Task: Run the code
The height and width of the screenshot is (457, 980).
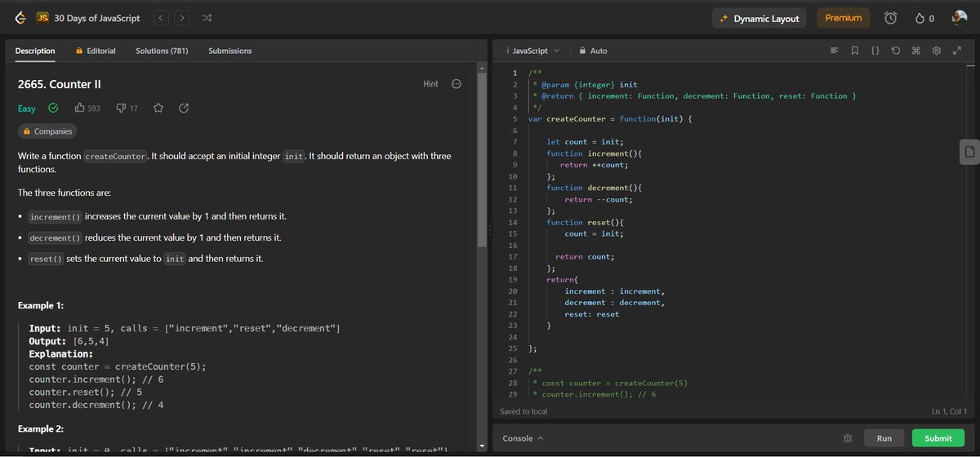Action: [884, 438]
